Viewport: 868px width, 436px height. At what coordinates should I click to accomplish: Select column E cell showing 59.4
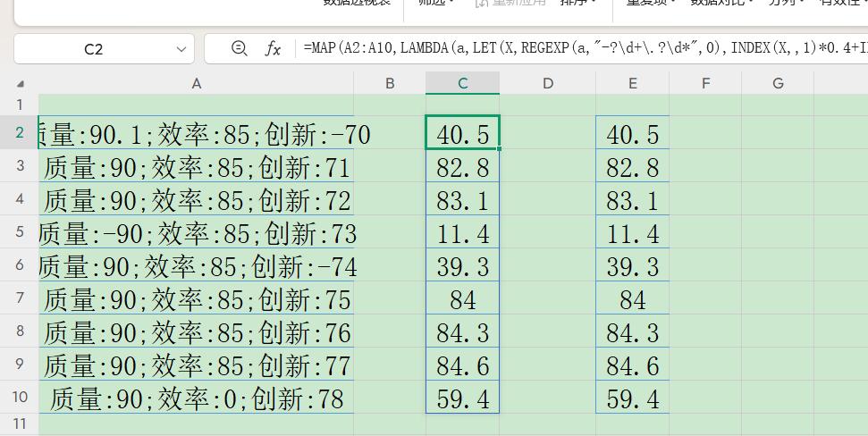(x=632, y=398)
